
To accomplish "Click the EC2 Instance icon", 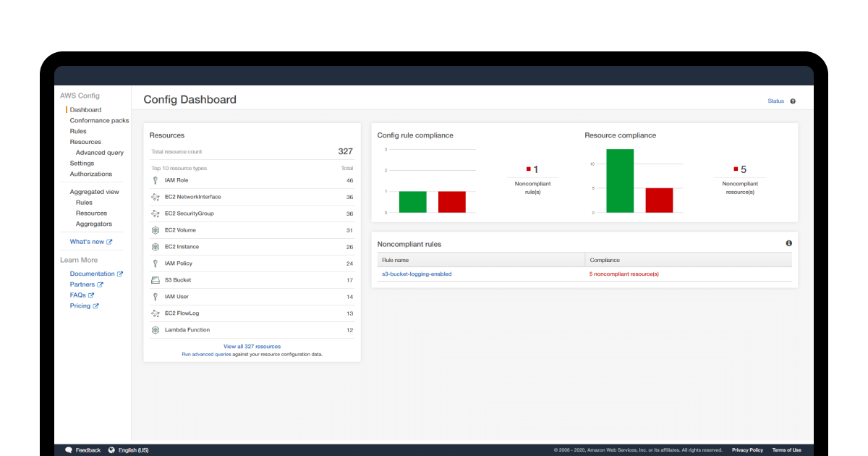I will [155, 246].
